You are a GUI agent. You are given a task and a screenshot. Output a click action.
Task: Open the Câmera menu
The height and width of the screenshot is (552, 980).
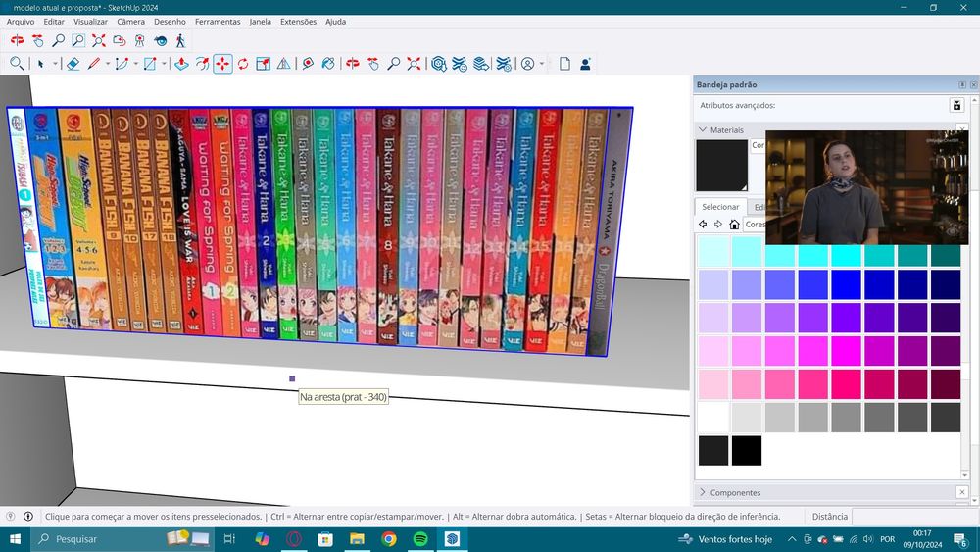(x=130, y=22)
